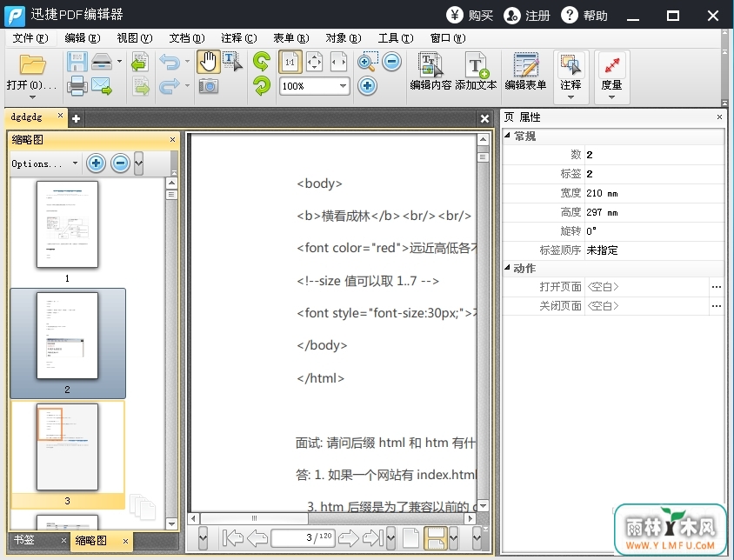Screen dimensions: 734x560
Task: Click ellipsis button for 关闭页面
Action: (717, 306)
